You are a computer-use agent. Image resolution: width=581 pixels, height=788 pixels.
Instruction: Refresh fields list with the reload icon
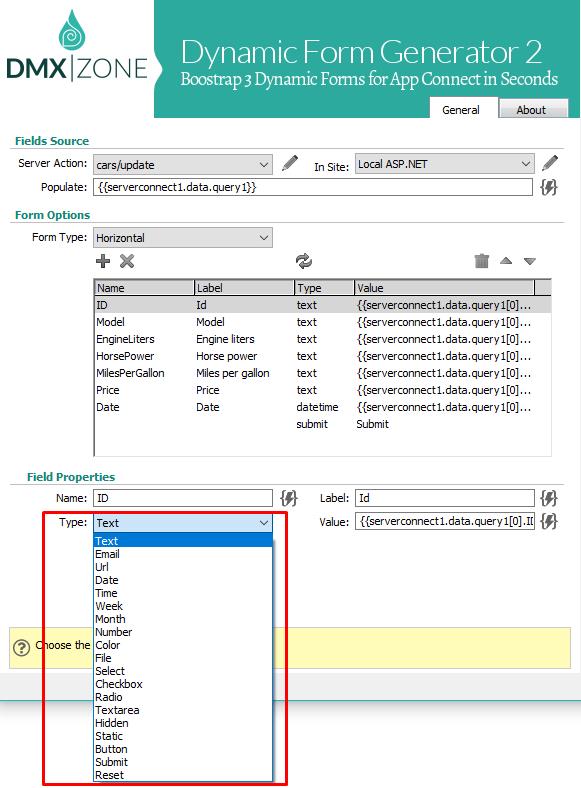pos(304,261)
